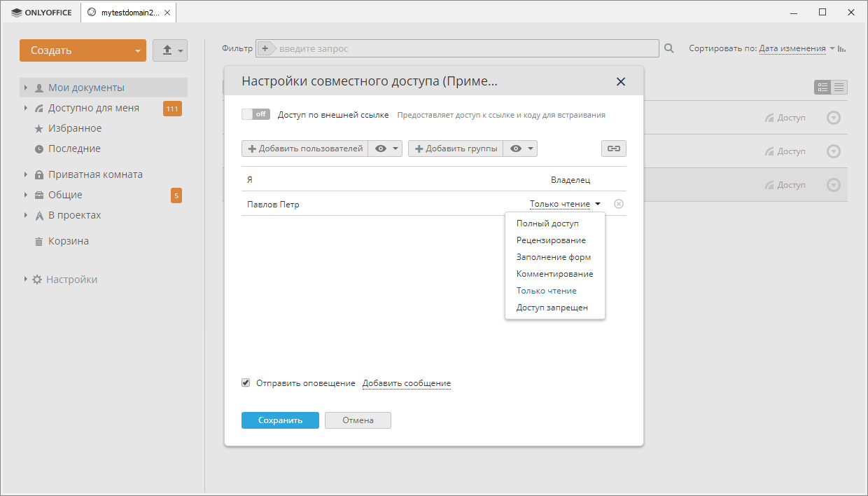Open the Создать dropdown arrow
Screen dimensions: 868x496
point(138,50)
